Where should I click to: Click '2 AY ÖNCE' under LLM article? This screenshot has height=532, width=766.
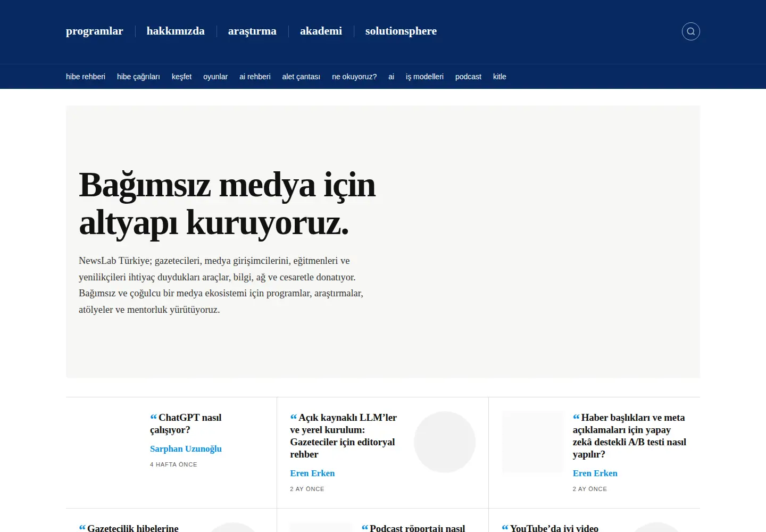click(307, 489)
